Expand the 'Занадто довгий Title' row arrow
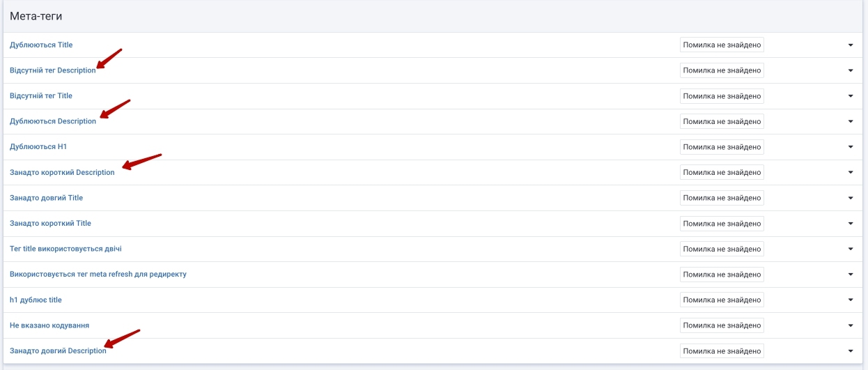Viewport: 868px width, 370px height. (851, 199)
